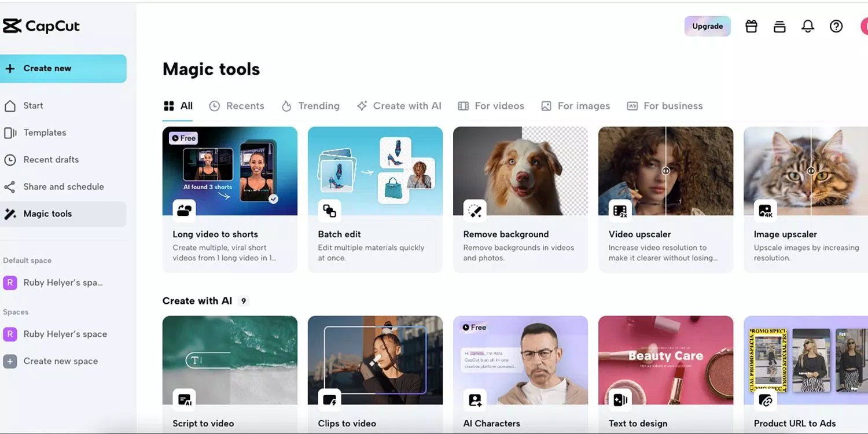This screenshot has width=868, height=434.
Task: Switch to the Recents tab
Action: [x=237, y=105]
